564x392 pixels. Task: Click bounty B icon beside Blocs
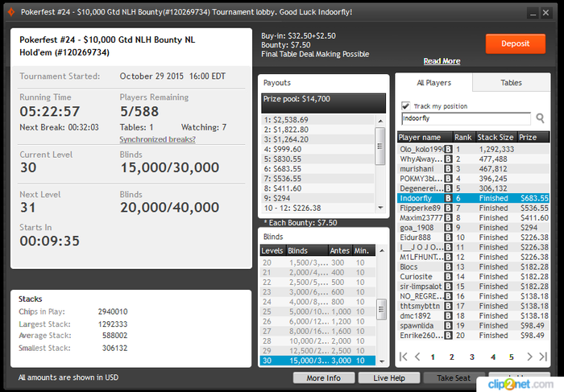pos(448,267)
